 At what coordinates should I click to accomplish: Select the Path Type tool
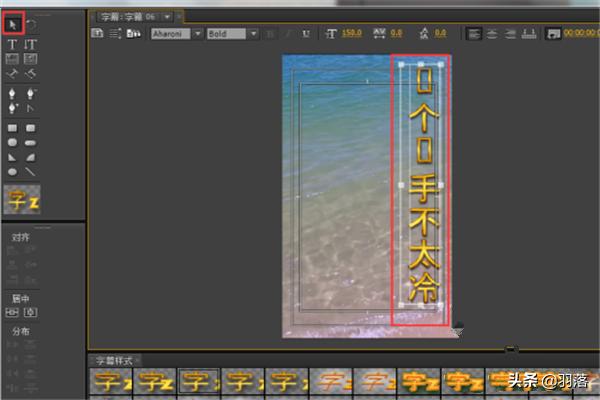click(x=12, y=73)
